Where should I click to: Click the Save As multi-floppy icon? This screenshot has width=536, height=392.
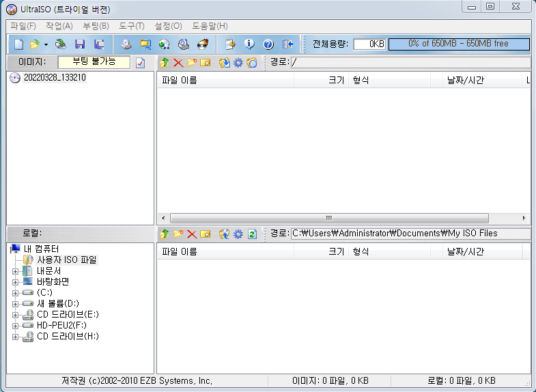click(x=99, y=44)
